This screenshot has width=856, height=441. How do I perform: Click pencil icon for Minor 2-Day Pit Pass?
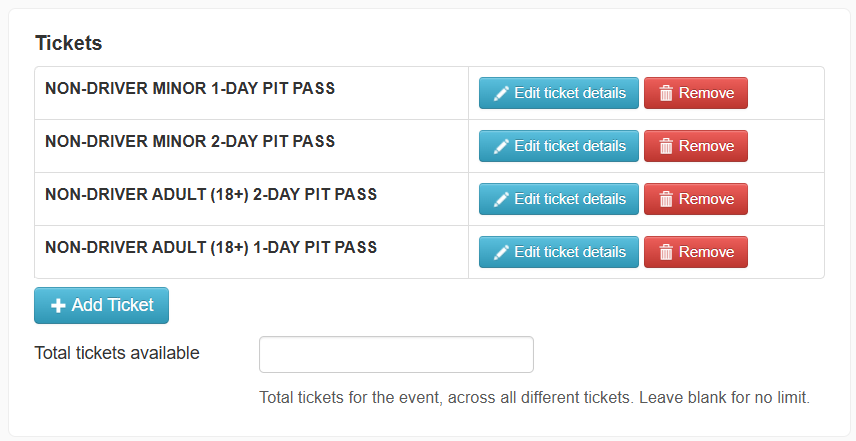coord(501,146)
